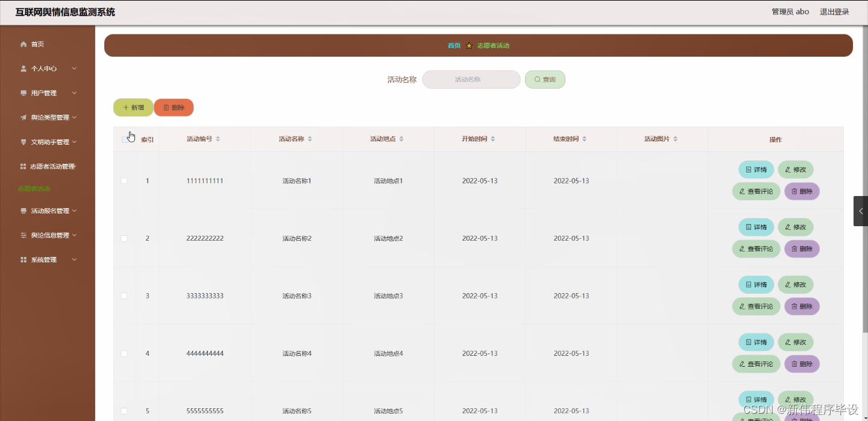The image size is (868, 421).
Task: Expand 舆论信息管理 menu chevron
Action: (x=74, y=235)
